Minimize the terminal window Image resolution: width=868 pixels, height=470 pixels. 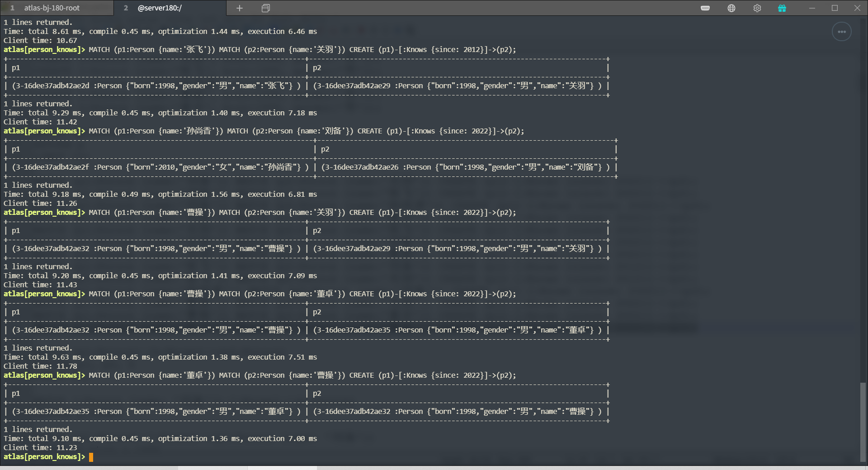[x=812, y=8]
